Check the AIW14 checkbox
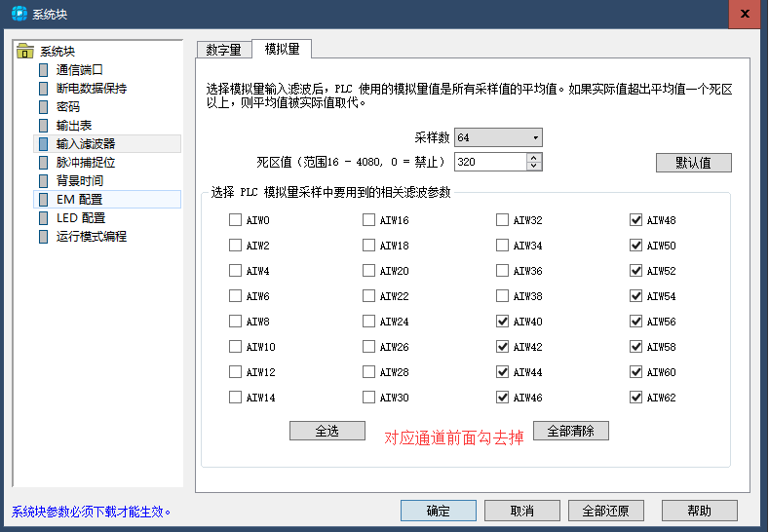The height and width of the screenshot is (532, 769). (236, 398)
